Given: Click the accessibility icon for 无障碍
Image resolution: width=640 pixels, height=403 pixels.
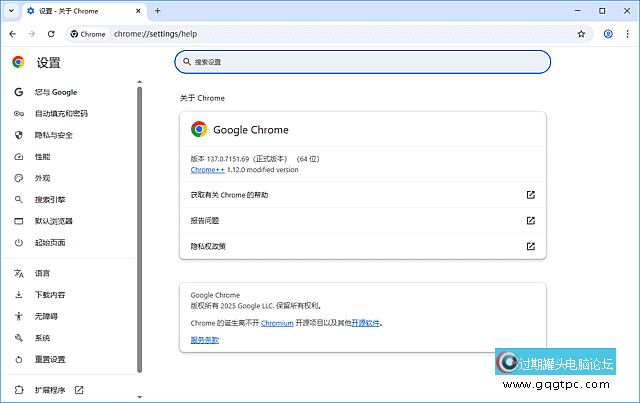Looking at the screenshot, I should [x=19, y=316].
